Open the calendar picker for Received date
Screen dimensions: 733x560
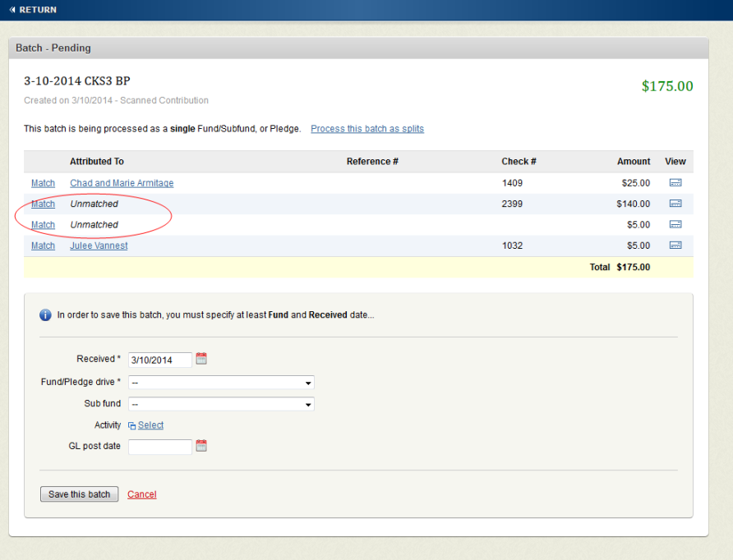click(201, 359)
